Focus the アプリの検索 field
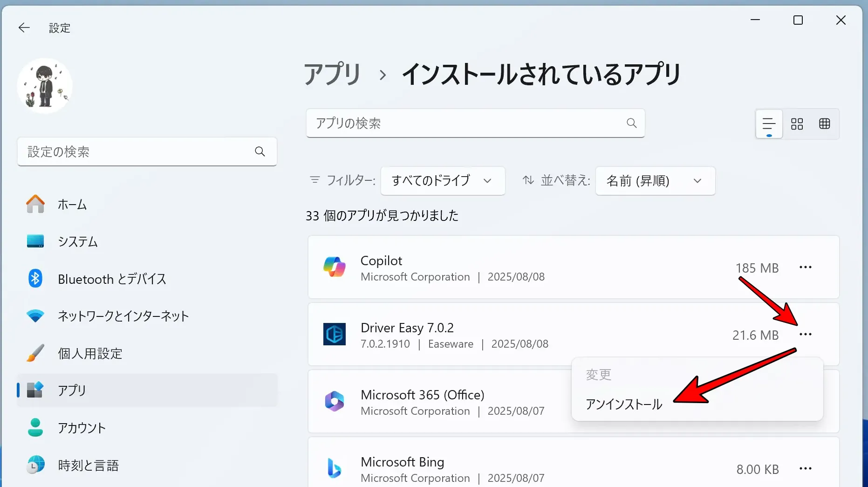Viewport: 868px width, 487px height. pyautogui.click(x=475, y=123)
